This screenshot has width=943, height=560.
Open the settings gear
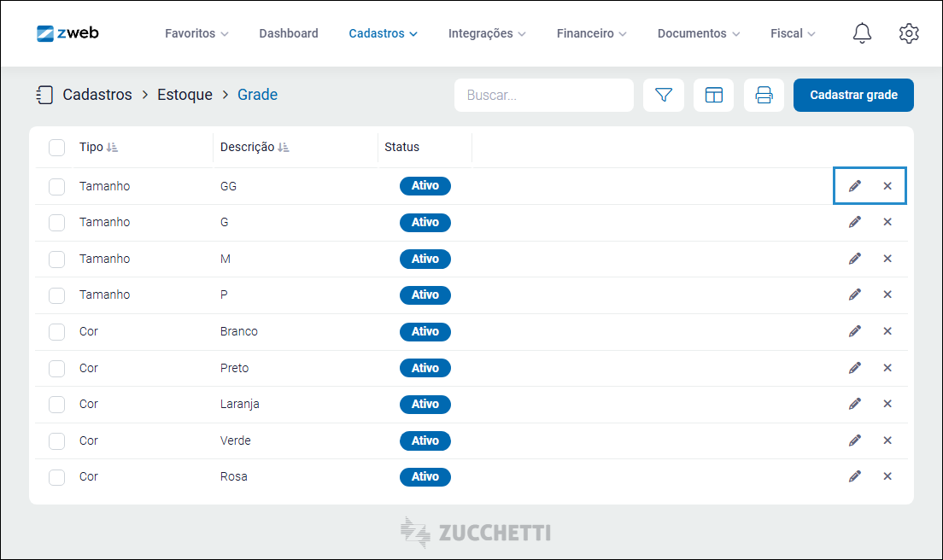[x=909, y=33]
